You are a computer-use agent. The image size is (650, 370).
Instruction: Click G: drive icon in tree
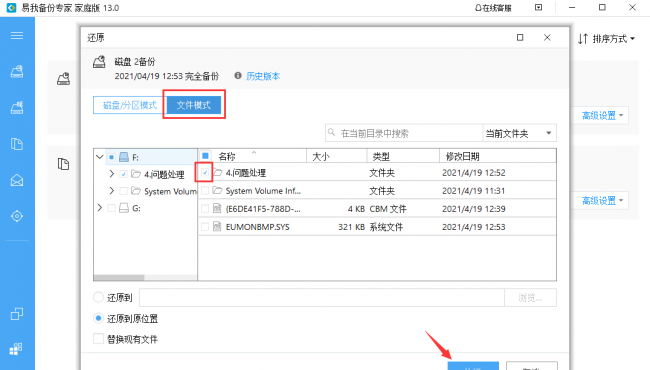coord(124,208)
